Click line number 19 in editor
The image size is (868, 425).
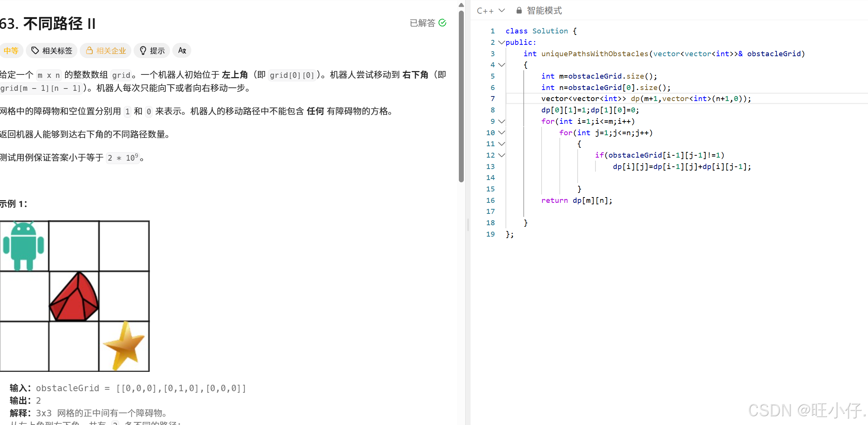click(490, 234)
